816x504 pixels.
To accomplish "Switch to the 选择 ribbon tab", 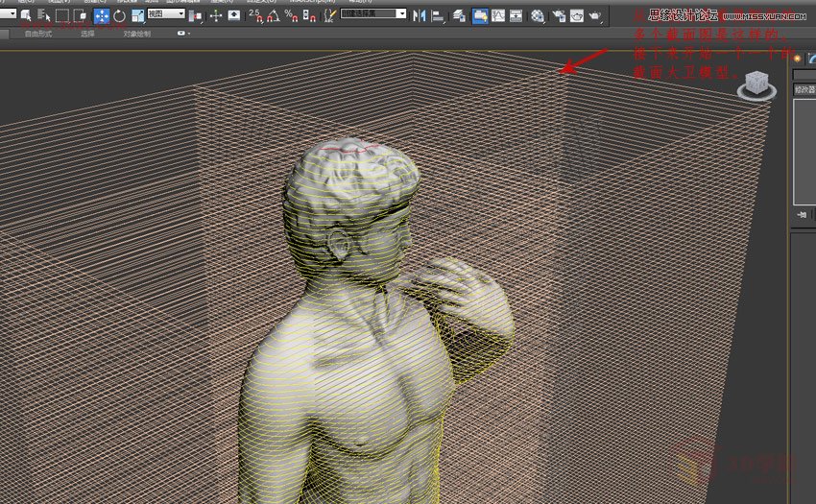I will click(x=87, y=34).
